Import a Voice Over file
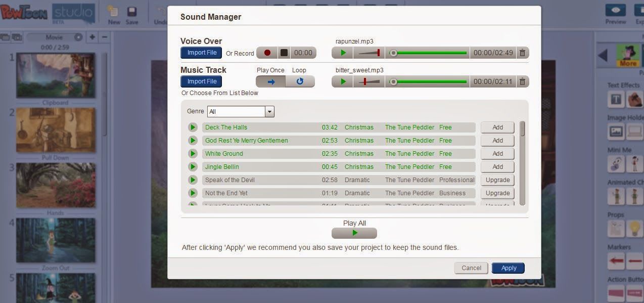Screen dimensions: 644x303 202,53
